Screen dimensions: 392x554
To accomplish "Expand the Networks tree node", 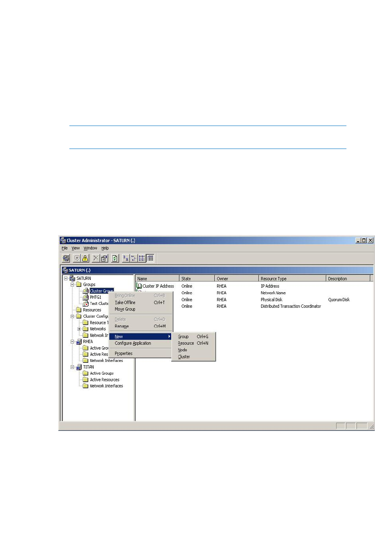I will (79, 329).
